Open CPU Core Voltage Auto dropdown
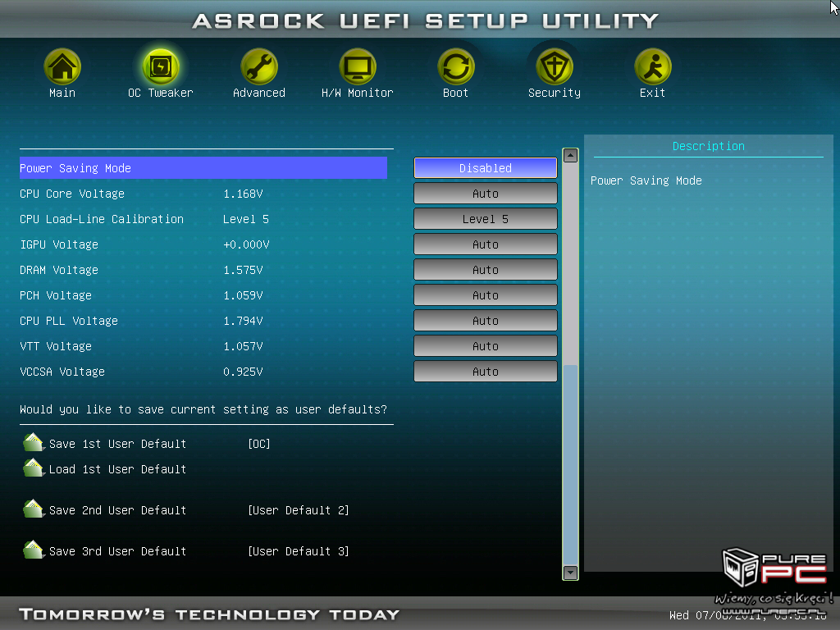 (486, 194)
